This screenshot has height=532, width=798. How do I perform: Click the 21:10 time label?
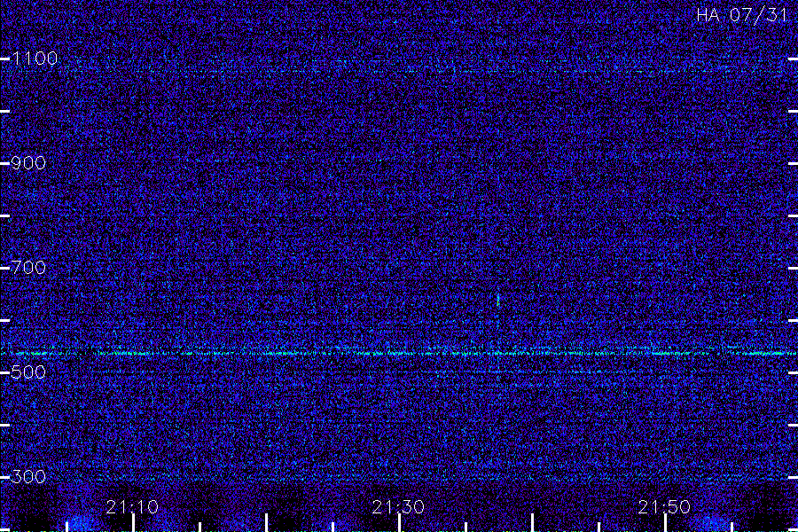(x=132, y=507)
